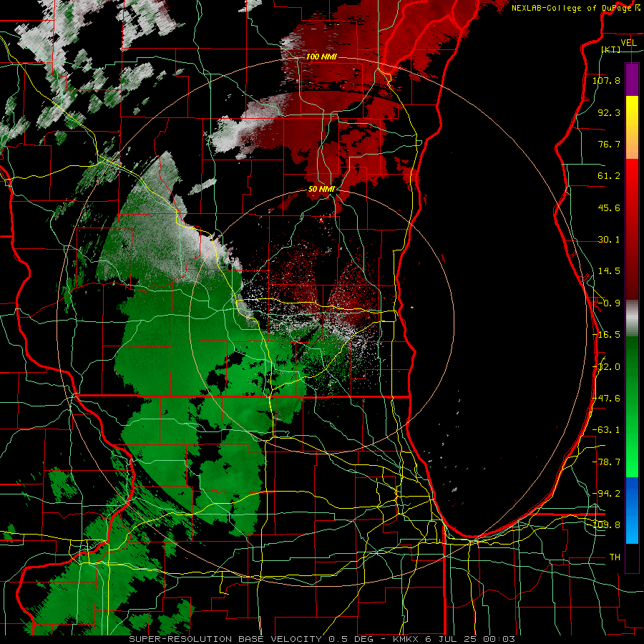Viewport: 644px width, 644px height.
Task: Click the 14.5 velocity scale value
Action: click(609, 271)
